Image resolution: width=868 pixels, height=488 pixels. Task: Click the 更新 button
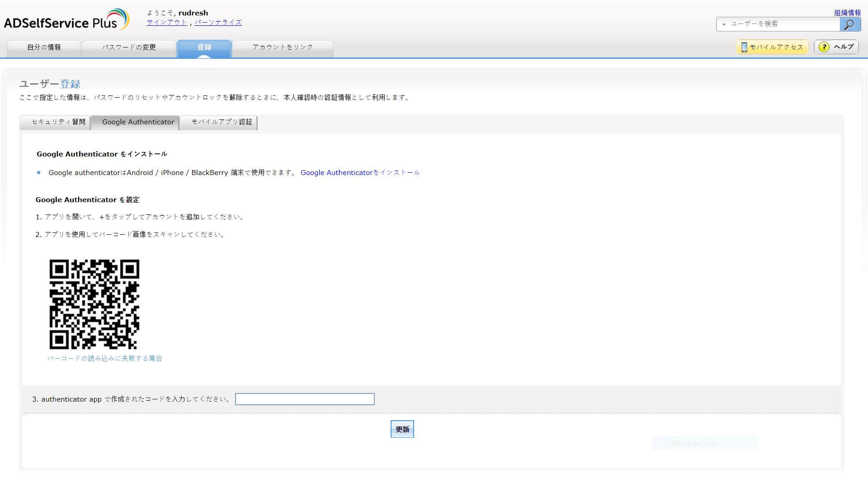click(x=402, y=429)
